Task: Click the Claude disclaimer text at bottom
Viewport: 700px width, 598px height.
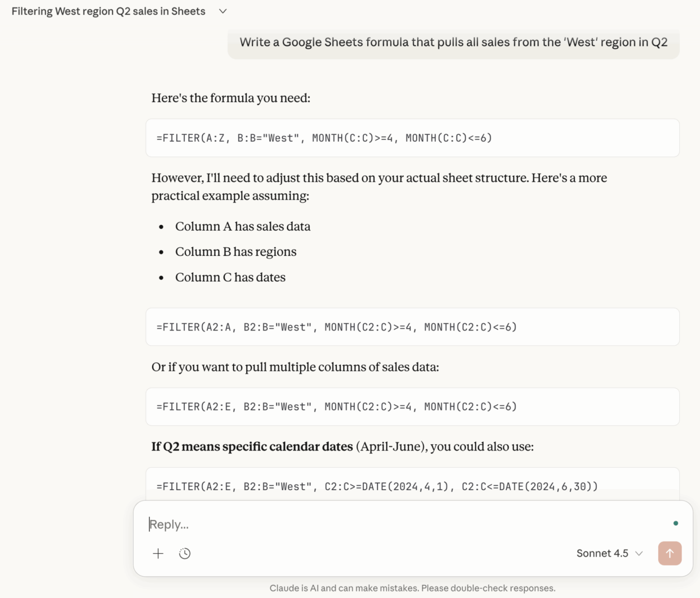Action: (x=412, y=588)
